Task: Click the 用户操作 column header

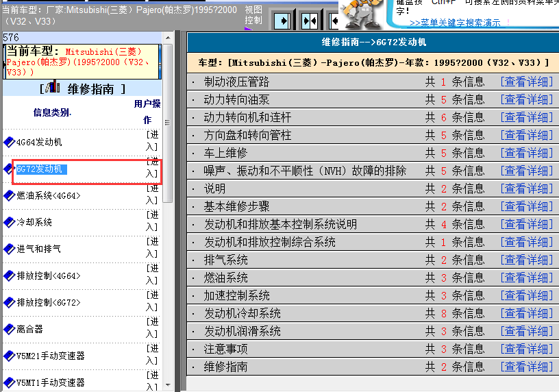Action: click(x=147, y=112)
